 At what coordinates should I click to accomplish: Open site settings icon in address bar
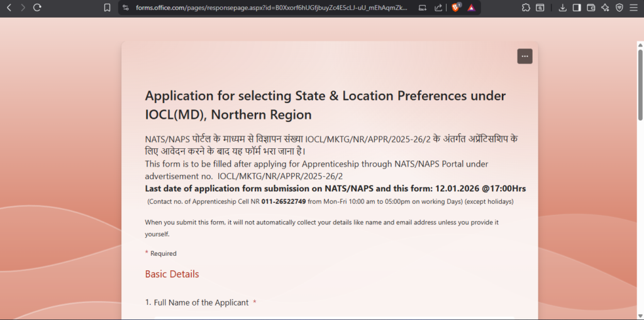[125, 8]
